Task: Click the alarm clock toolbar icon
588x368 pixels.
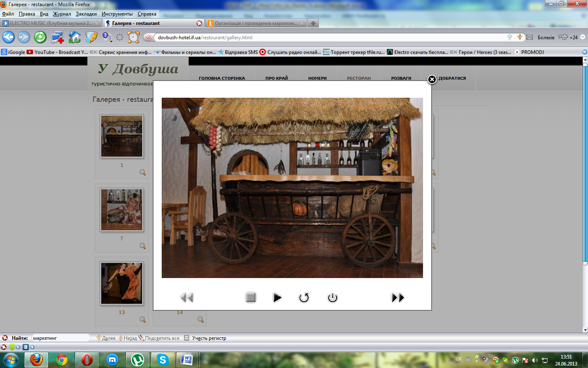Action: pyautogui.click(x=134, y=37)
